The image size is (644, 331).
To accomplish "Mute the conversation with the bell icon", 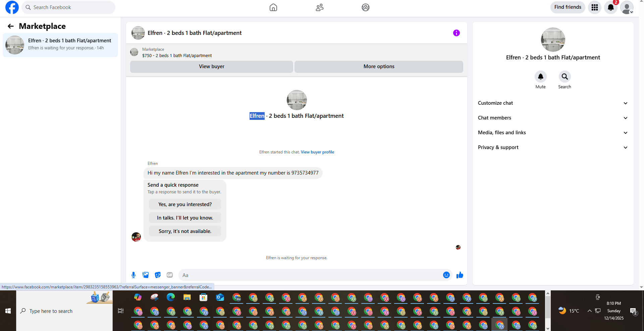I will 541,77.
